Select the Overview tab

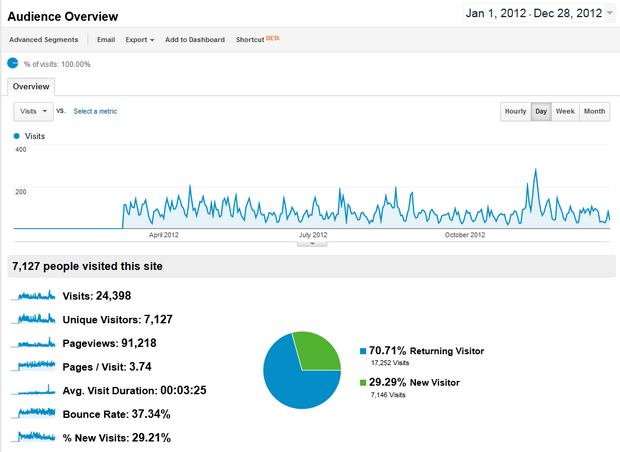click(x=31, y=87)
